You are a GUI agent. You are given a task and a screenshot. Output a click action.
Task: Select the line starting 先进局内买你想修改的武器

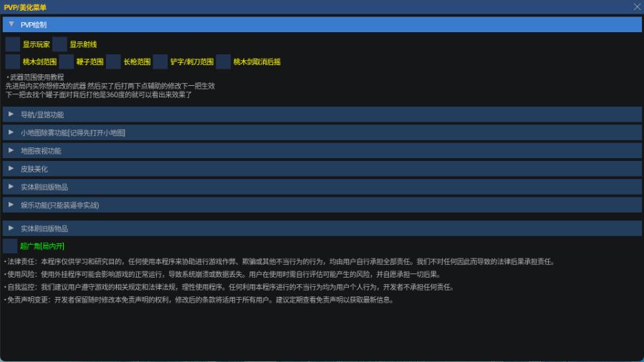(110, 86)
